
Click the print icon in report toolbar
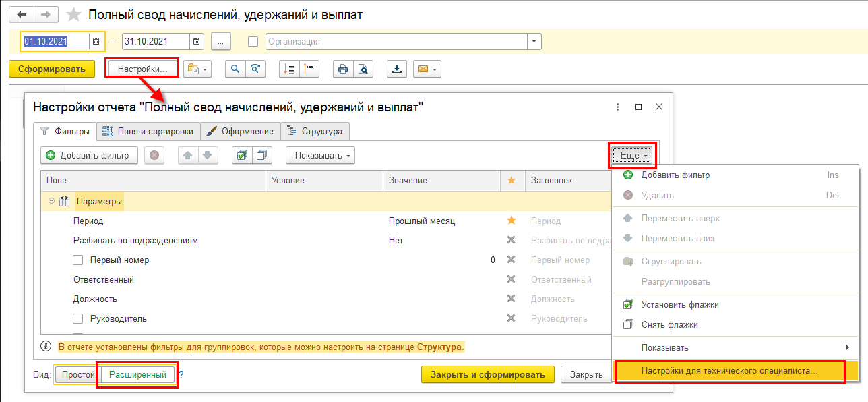coord(343,69)
